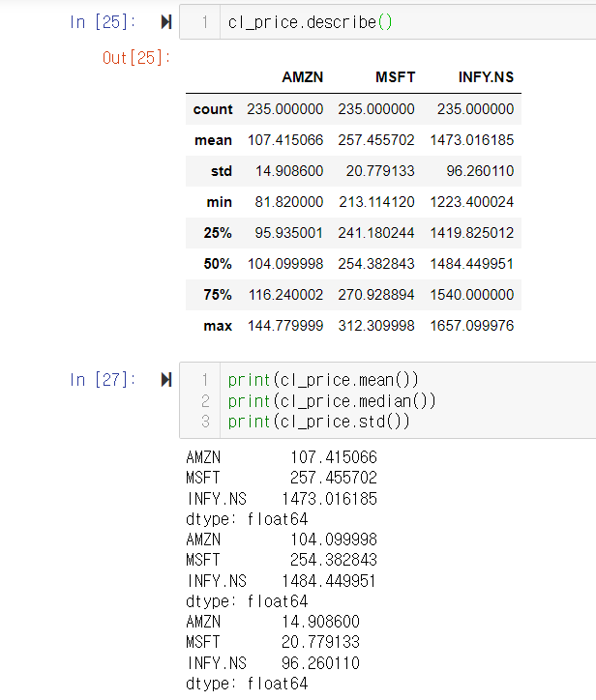Select the In [25]: prompt label
Viewport: 596px width, 700px height.
tap(103, 22)
